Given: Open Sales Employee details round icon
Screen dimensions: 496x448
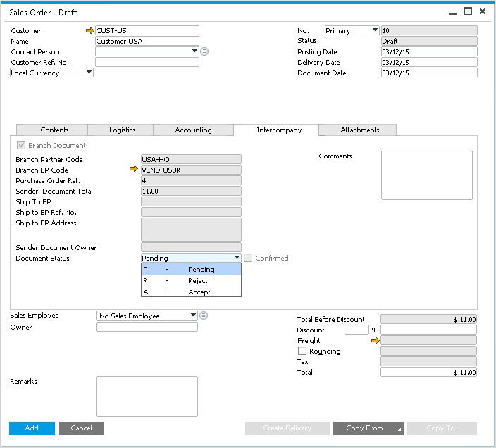Looking at the screenshot, I should (x=204, y=316).
